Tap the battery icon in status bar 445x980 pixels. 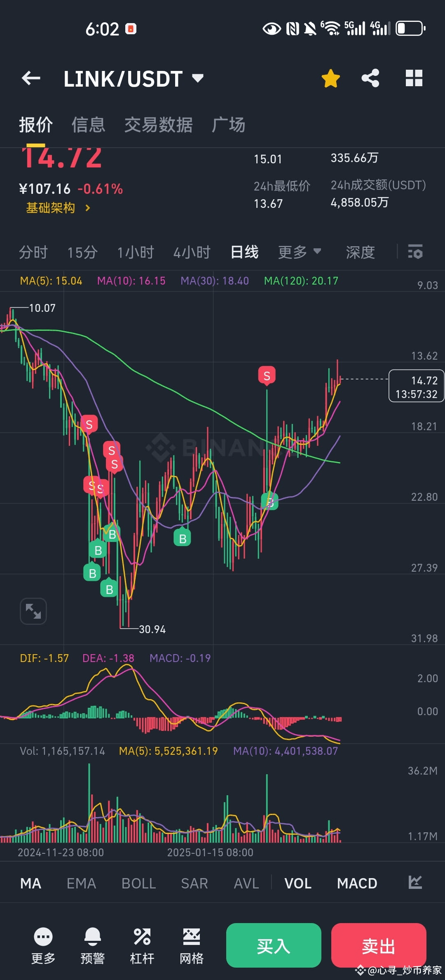point(411,28)
